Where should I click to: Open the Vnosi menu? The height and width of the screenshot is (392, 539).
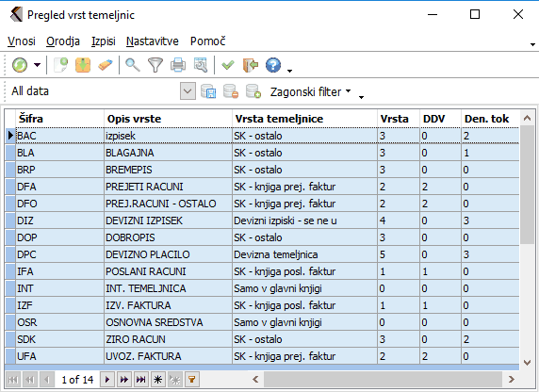tap(22, 41)
